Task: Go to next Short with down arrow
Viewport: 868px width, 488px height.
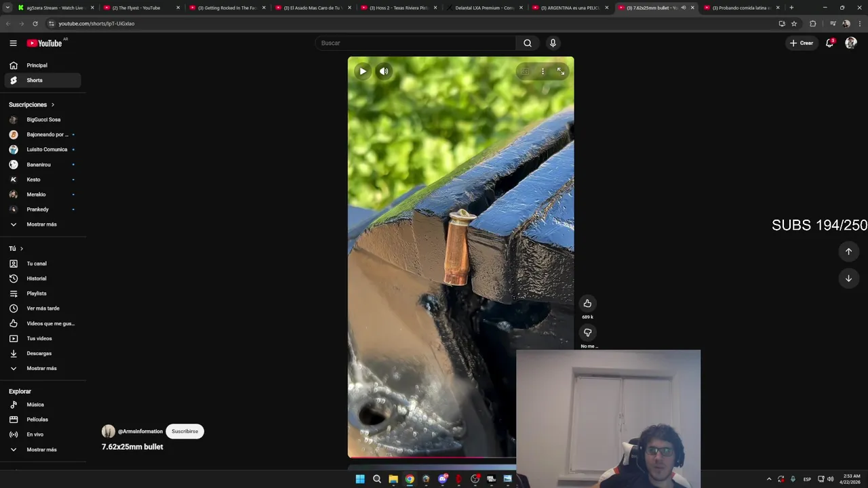Action: [848, 279]
